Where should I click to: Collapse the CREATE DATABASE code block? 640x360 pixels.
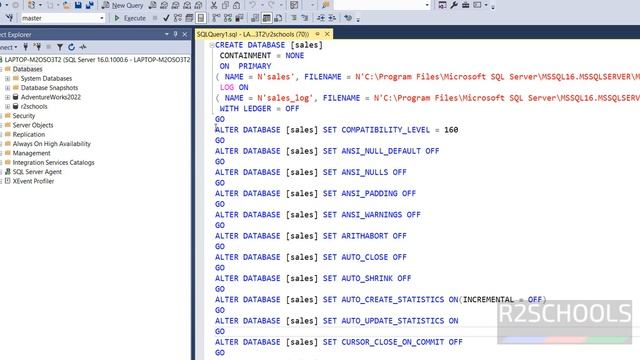tap(211, 45)
